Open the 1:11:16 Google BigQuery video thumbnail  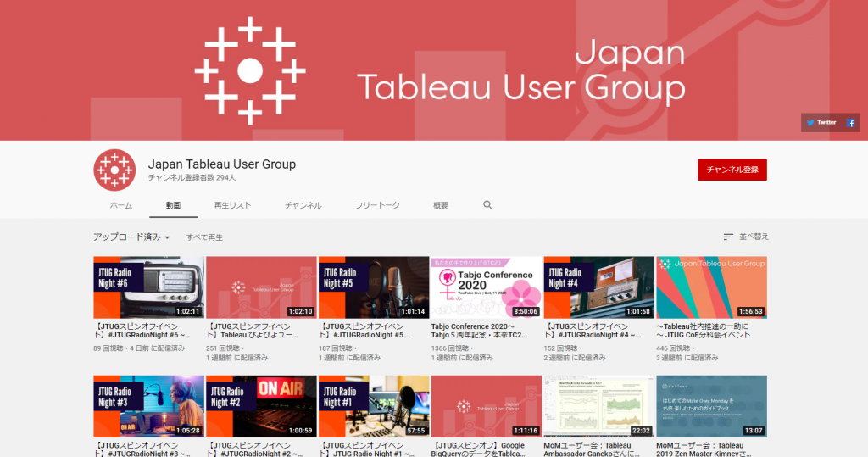tap(487, 406)
